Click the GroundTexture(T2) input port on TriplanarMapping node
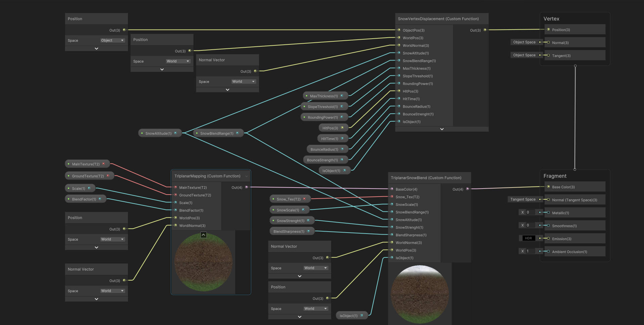 coord(175,195)
